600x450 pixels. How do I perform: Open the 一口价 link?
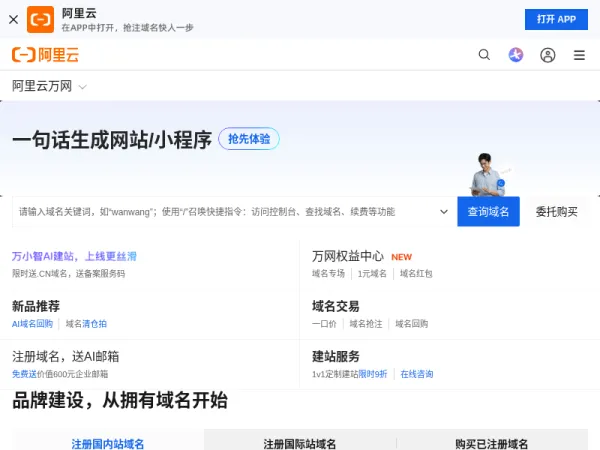pos(324,324)
